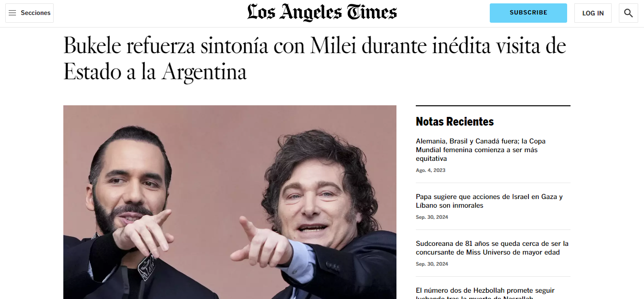
Task: Open the search magnifier icon
Action: click(x=629, y=13)
